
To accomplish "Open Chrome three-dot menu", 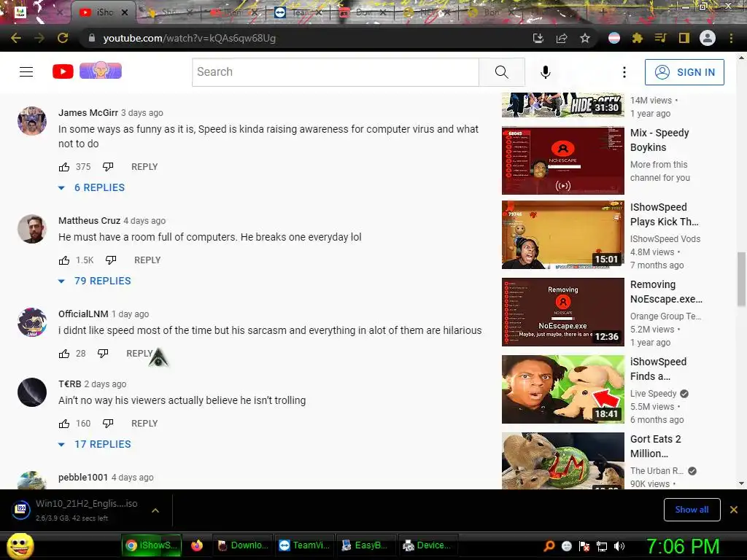I will [731, 38].
